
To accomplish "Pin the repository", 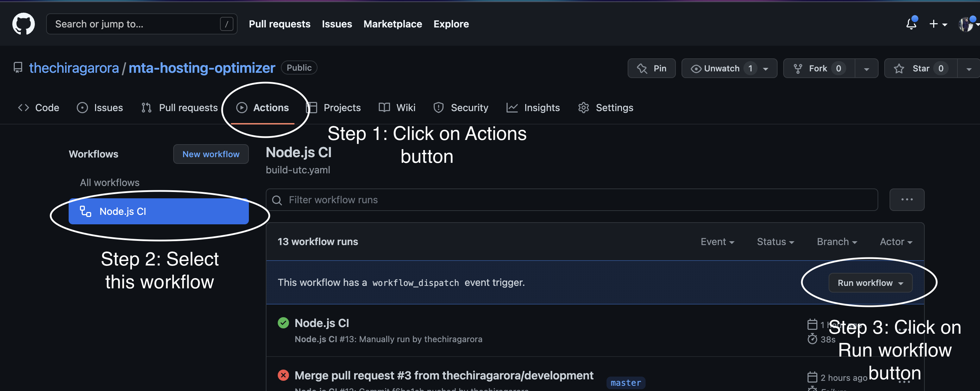I will [x=652, y=69].
